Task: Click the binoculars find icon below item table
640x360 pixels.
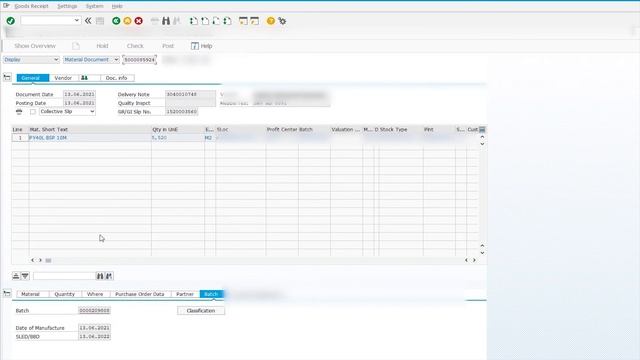Action: pyautogui.click(x=100, y=276)
